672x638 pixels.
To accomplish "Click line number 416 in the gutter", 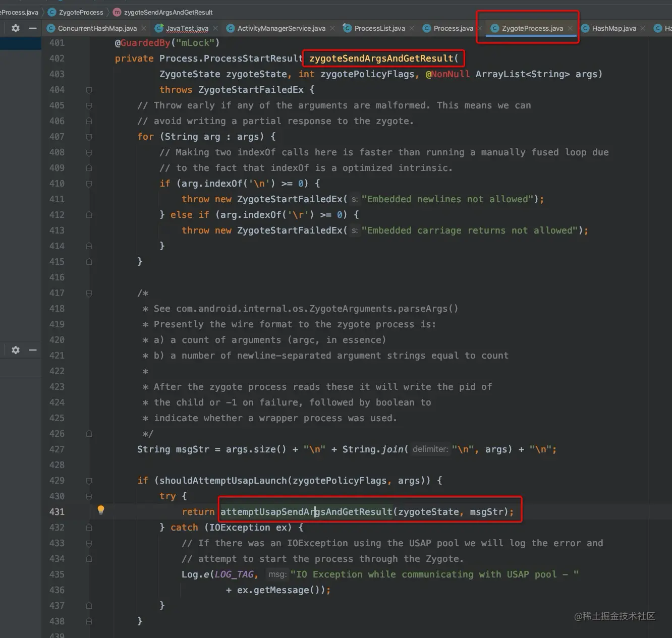I will [57, 277].
